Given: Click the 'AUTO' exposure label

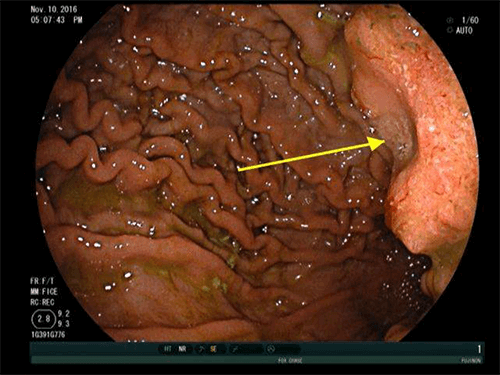Looking at the screenshot, I should 464,31.
